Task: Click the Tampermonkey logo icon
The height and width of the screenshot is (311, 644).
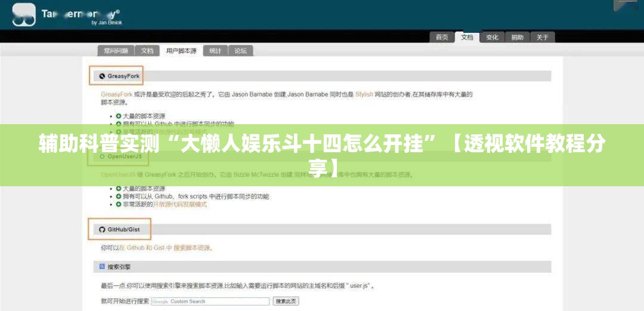Action: [24, 14]
